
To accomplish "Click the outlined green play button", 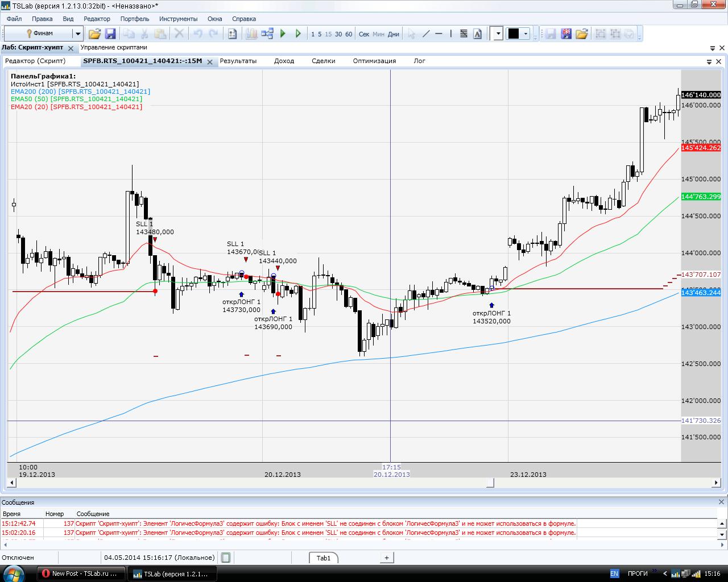I will (298, 34).
